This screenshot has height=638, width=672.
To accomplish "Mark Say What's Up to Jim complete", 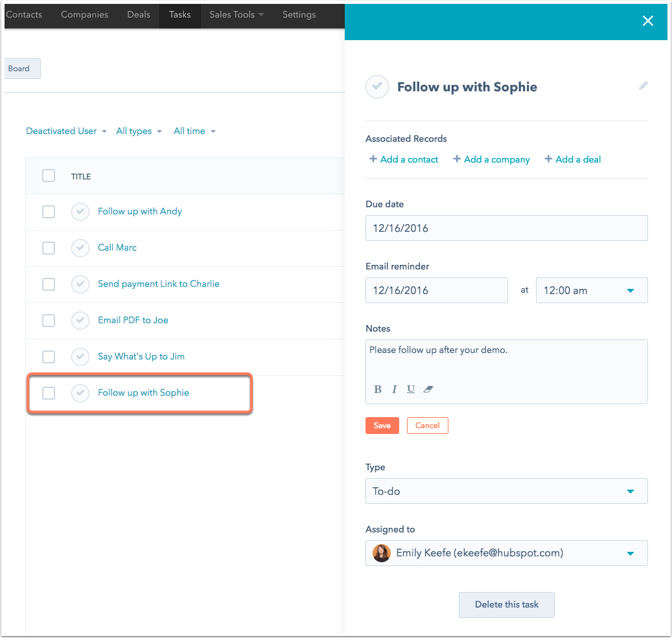I will tap(80, 356).
